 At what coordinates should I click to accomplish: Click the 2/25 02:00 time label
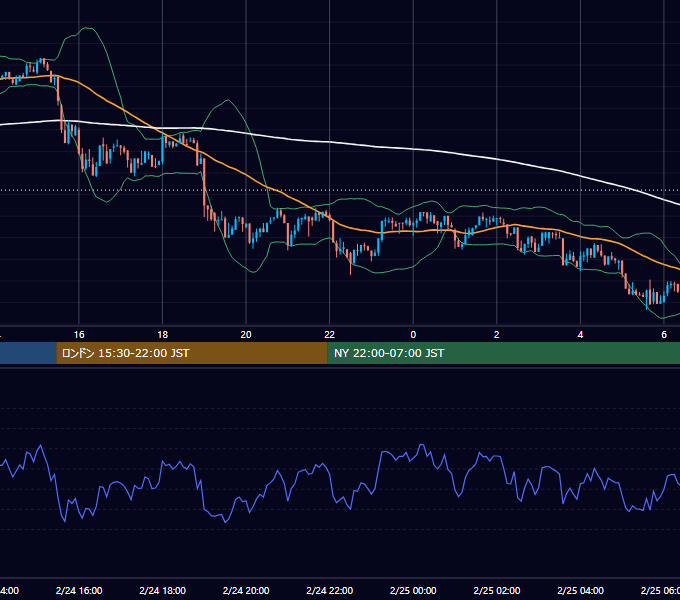(497, 590)
